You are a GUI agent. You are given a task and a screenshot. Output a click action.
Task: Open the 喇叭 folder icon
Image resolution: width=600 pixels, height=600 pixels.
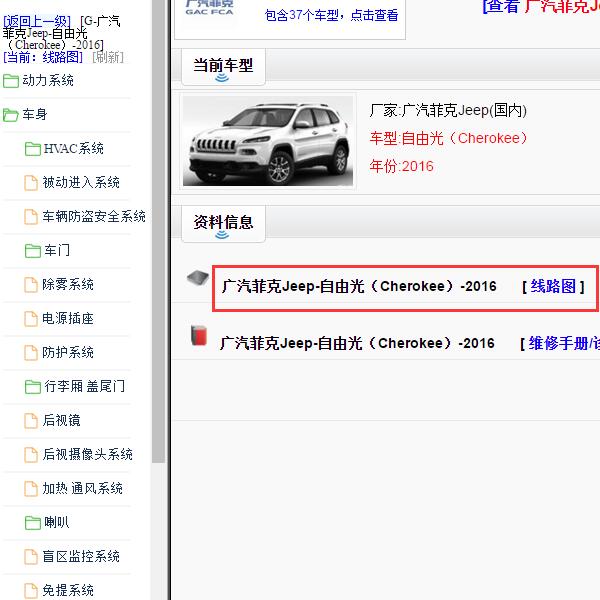click(x=33, y=522)
